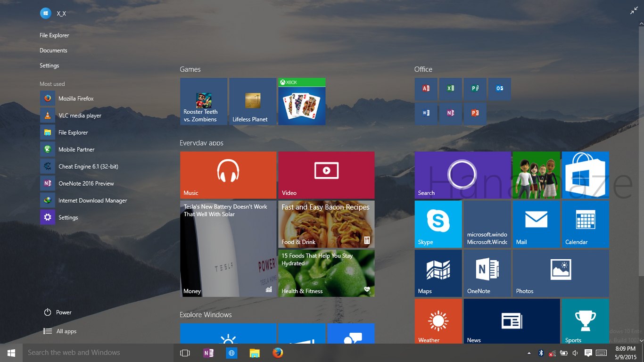Viewport: 644px width, 362px height.
Task: Click the Search the web and Windows box
Action: [94, 352]
